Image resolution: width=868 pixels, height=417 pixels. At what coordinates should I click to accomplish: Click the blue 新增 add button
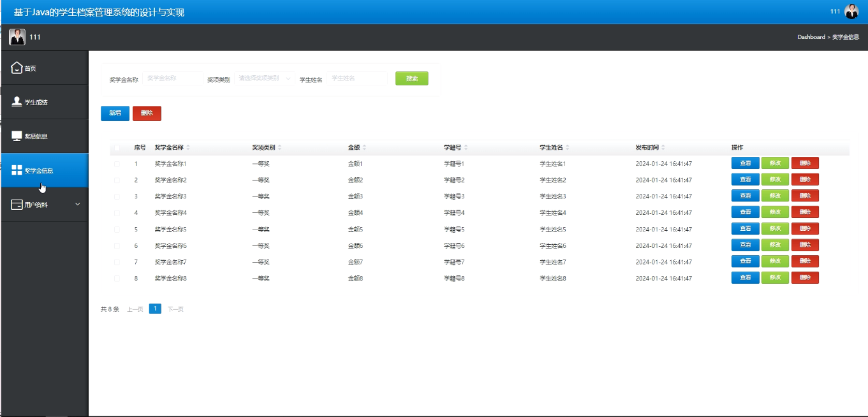pyautogui.click(x=115, y=113)
